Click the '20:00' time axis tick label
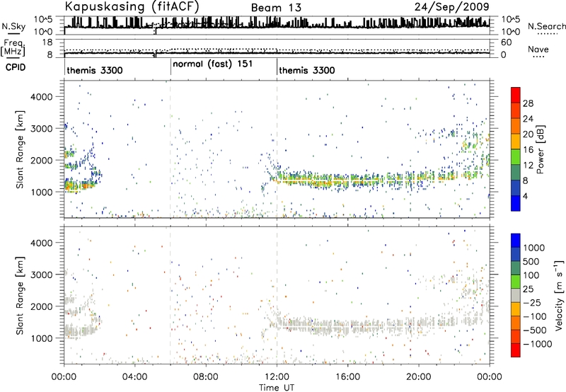The width and height of the screenshot is (566, 392). click(418, 377)
